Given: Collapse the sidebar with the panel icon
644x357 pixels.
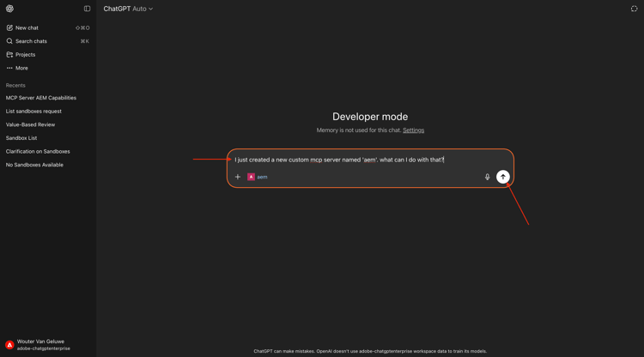Looking at the screenshot, I should [x=87, y=9].
